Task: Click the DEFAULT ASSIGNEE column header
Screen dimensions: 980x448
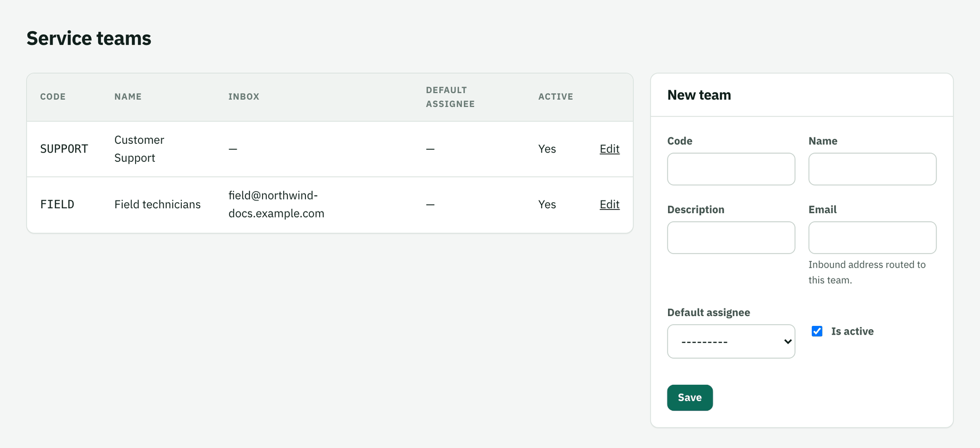Action: point(450,97)
